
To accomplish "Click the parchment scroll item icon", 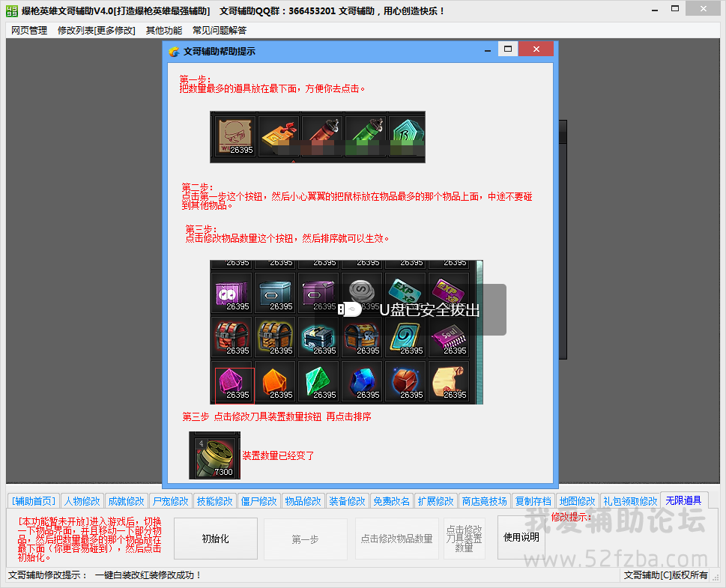I will (x=450, y=383).
